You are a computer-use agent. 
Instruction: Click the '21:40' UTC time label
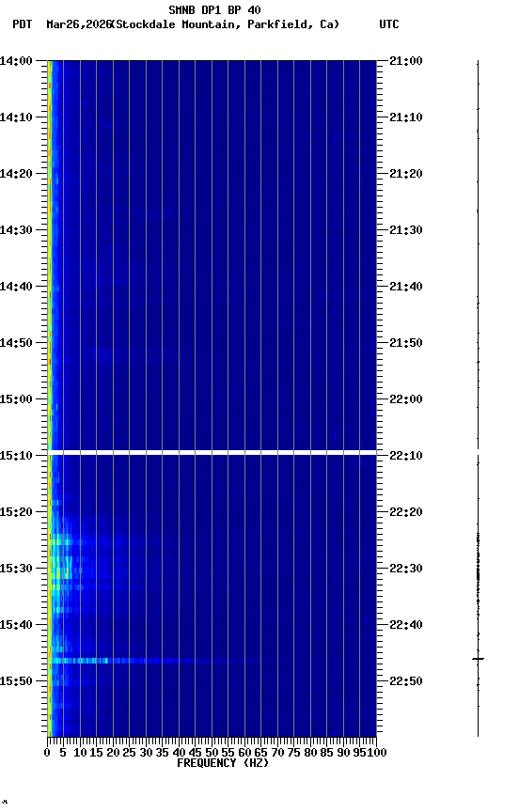point(406,287)
